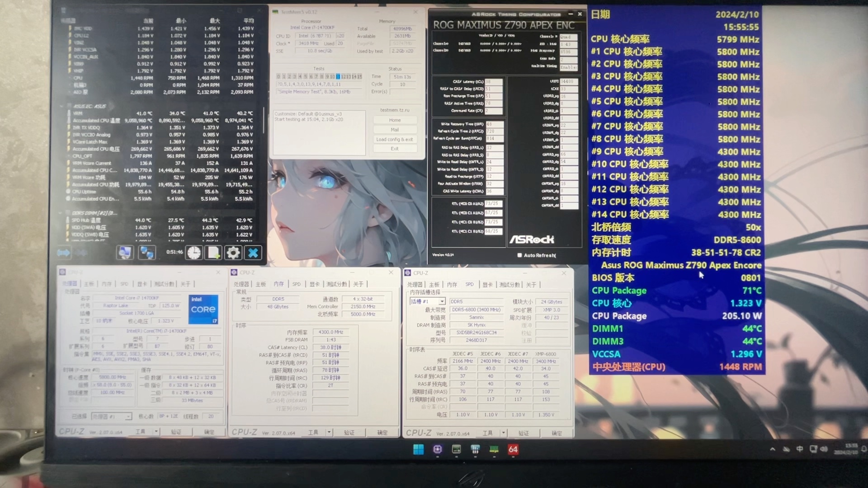The width and height of the screenshot is (868, 488).
Task: Click the TestMem5 title bar icon
Action: [x=275, y=12]
